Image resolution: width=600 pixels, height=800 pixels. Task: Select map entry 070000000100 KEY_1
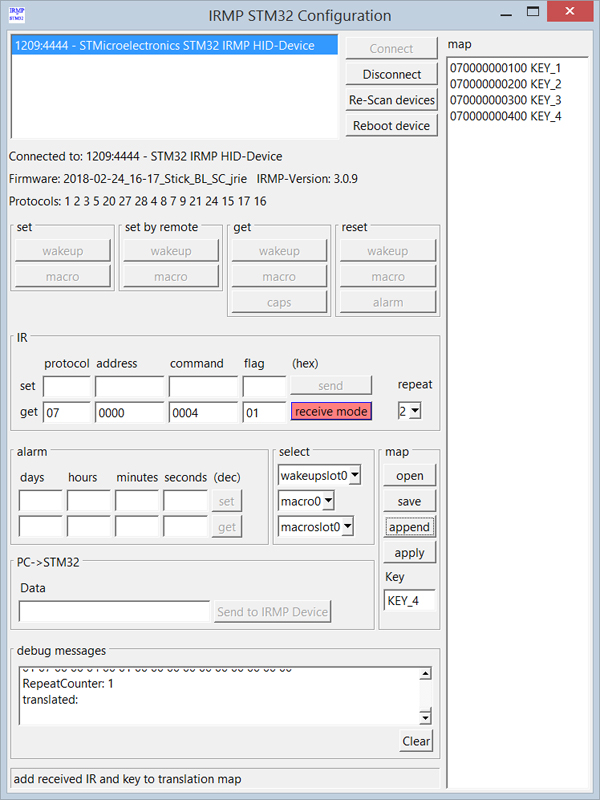tap(505, 68)
